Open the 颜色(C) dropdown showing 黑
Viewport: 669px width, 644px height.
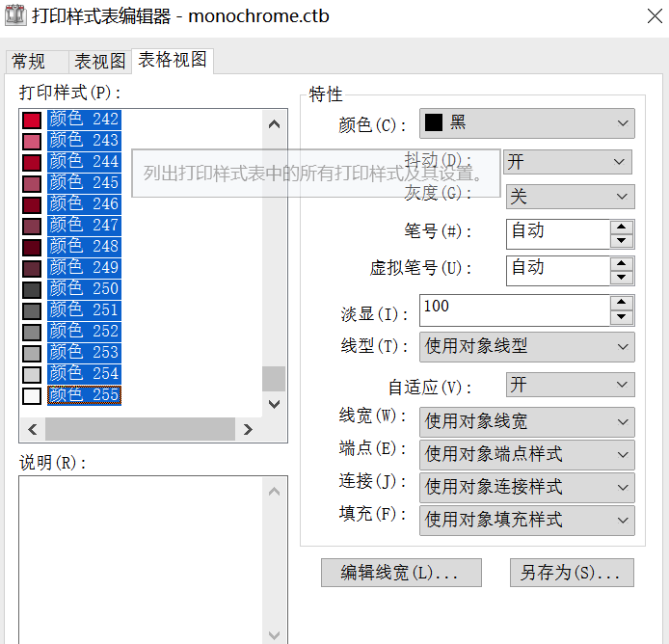pyautogui.click(x=527, y=123)
